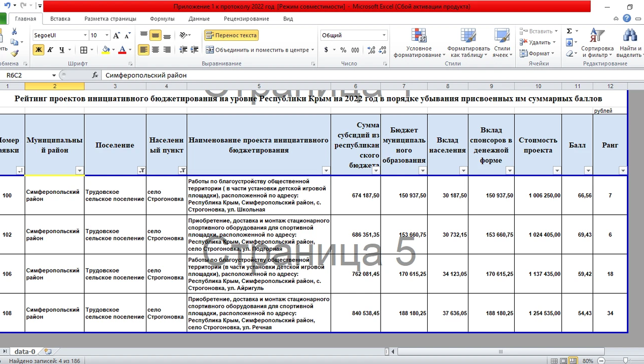The height and width of the screenshot is (364, 644).
Task: Click the fx insert function icon
Action: [x=96, y=75]
